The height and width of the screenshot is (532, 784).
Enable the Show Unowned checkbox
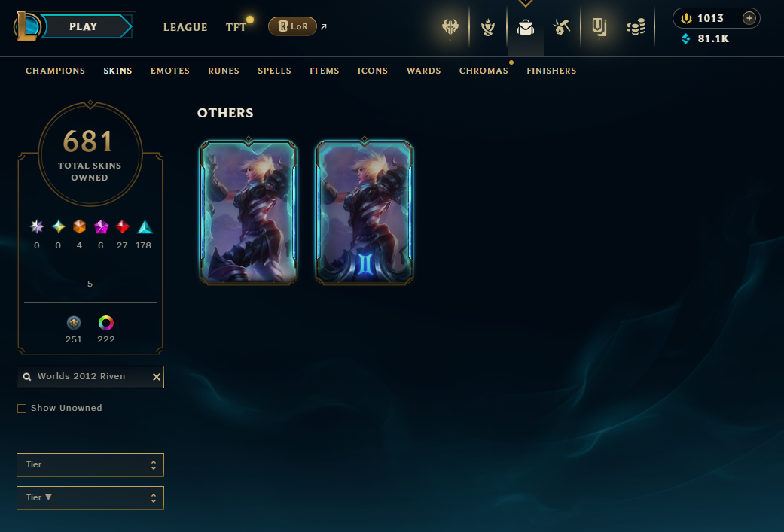22,409
